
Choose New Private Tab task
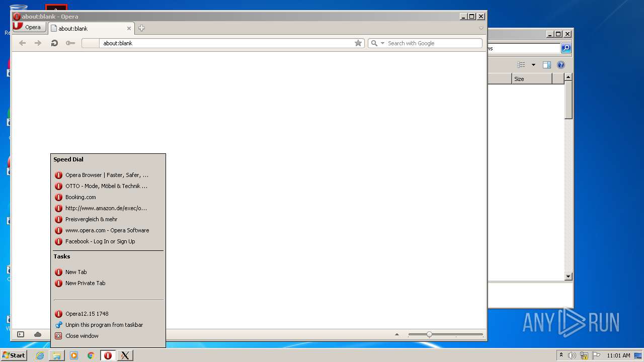tap(108, 283)
